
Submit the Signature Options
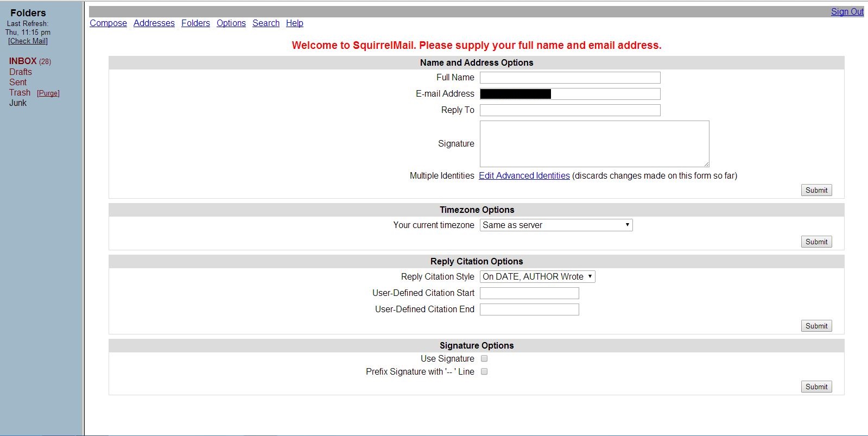(816, 387)
